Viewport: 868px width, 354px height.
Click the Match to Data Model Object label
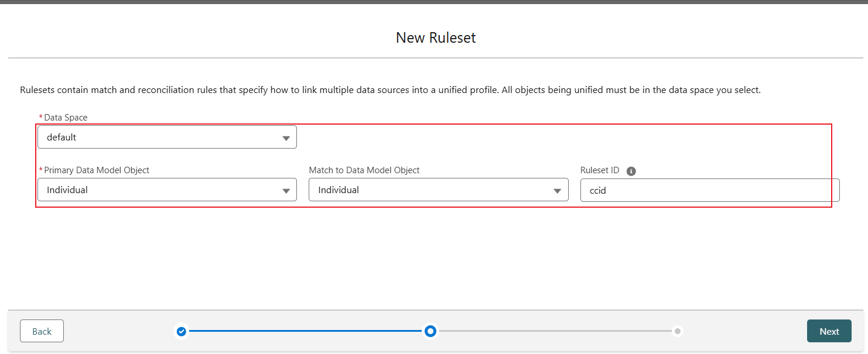364,170
